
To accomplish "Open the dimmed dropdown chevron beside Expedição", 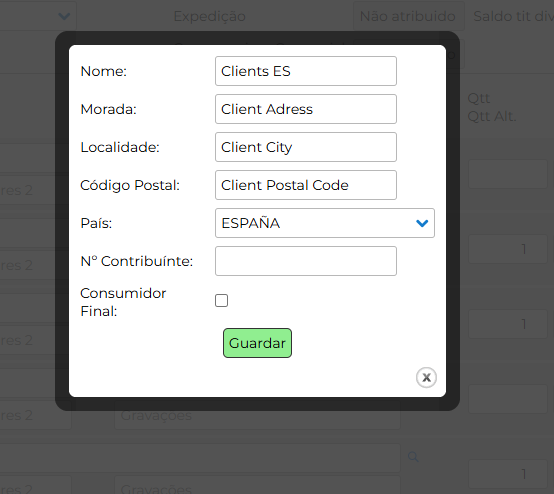I will click(x=64, y=16).
